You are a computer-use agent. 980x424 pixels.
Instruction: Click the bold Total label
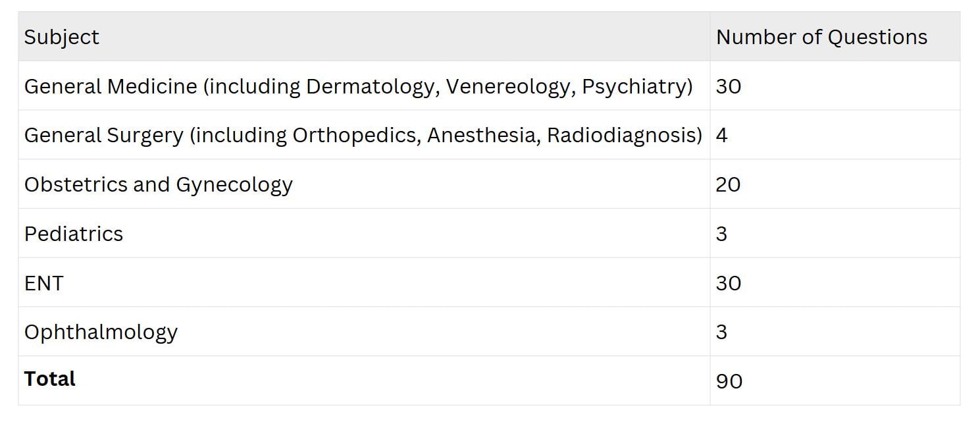pyautogui.click(x=49, y=379)
